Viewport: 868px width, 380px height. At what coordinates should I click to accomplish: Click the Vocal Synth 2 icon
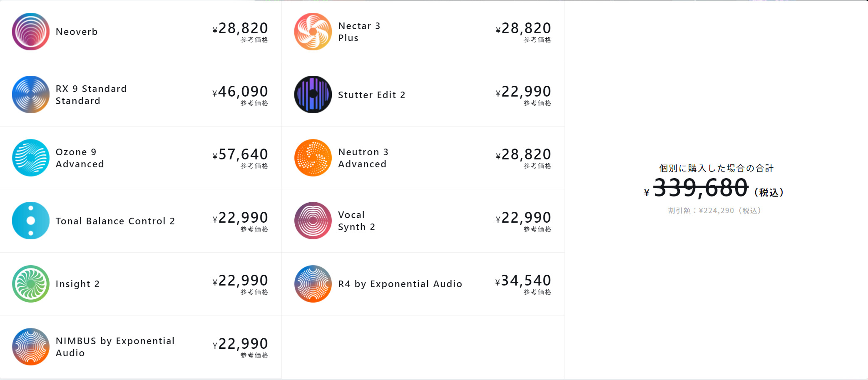tap(313, 221)
